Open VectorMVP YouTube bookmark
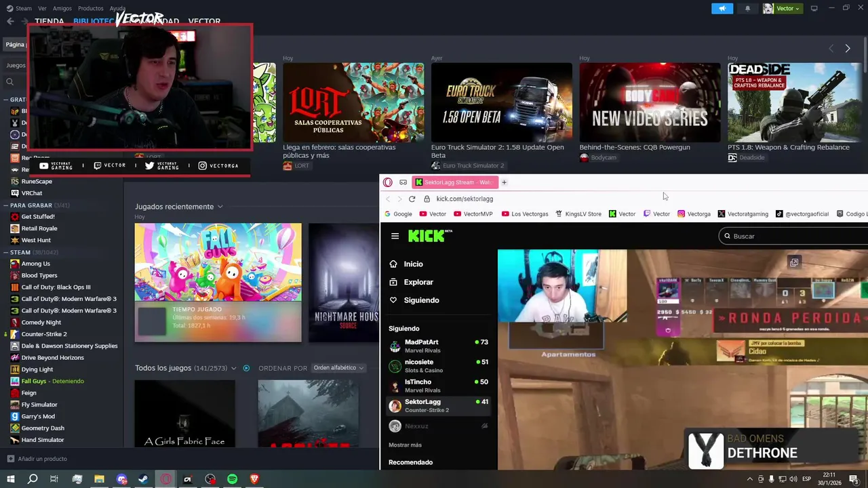868x488 pixels. pos(473,214)
